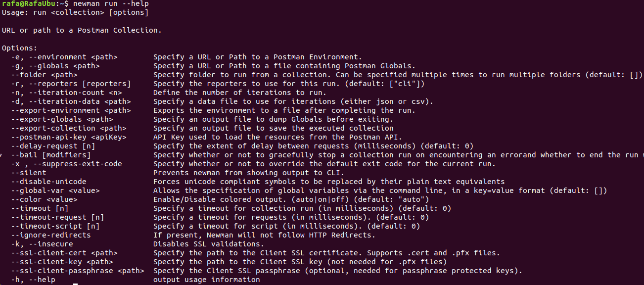
Task: Click the --folder <path> option
Action: pos(44,75)
